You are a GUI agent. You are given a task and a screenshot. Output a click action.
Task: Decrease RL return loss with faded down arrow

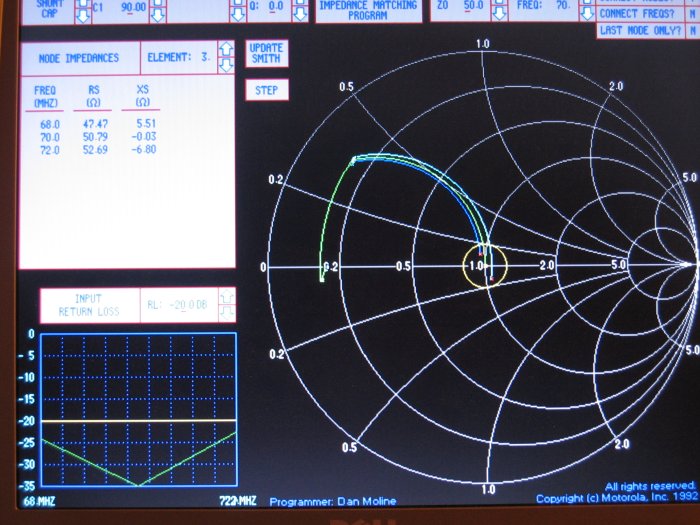point(227,312)
